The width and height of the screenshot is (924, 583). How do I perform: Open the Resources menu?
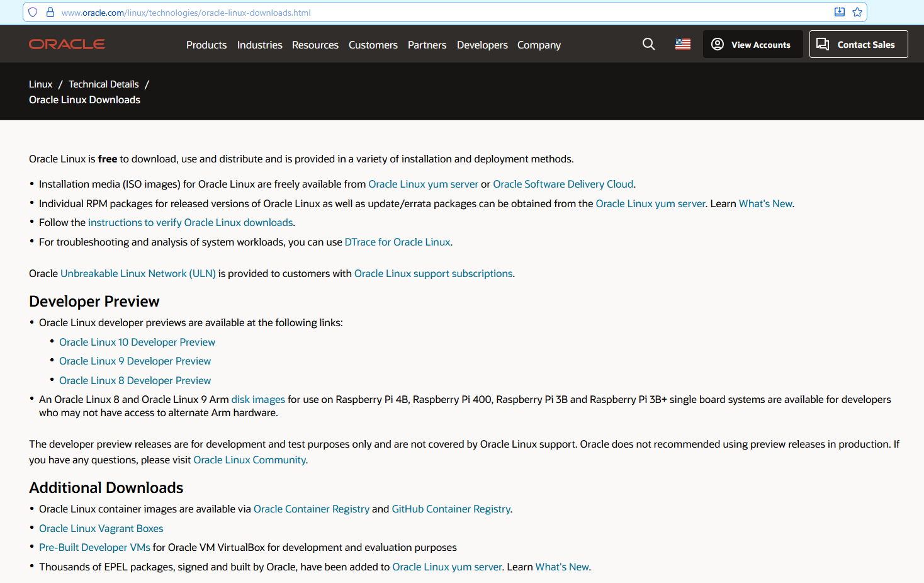click(315, 45)
